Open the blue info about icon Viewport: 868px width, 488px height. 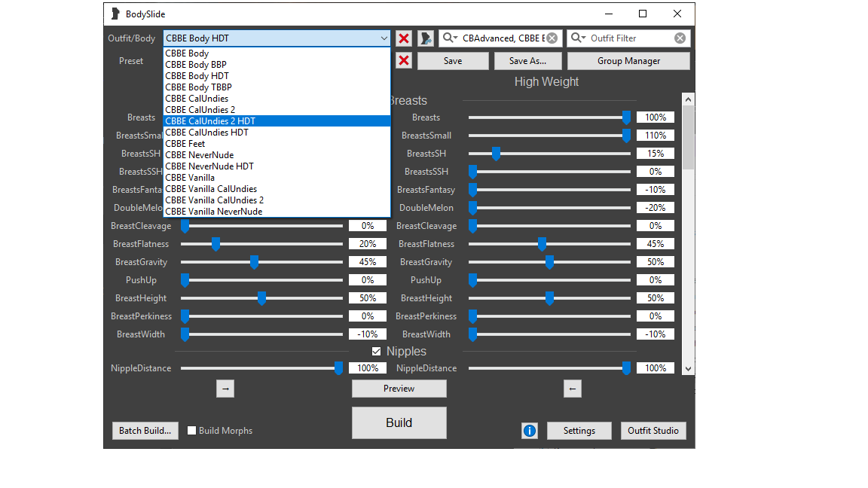529,431
